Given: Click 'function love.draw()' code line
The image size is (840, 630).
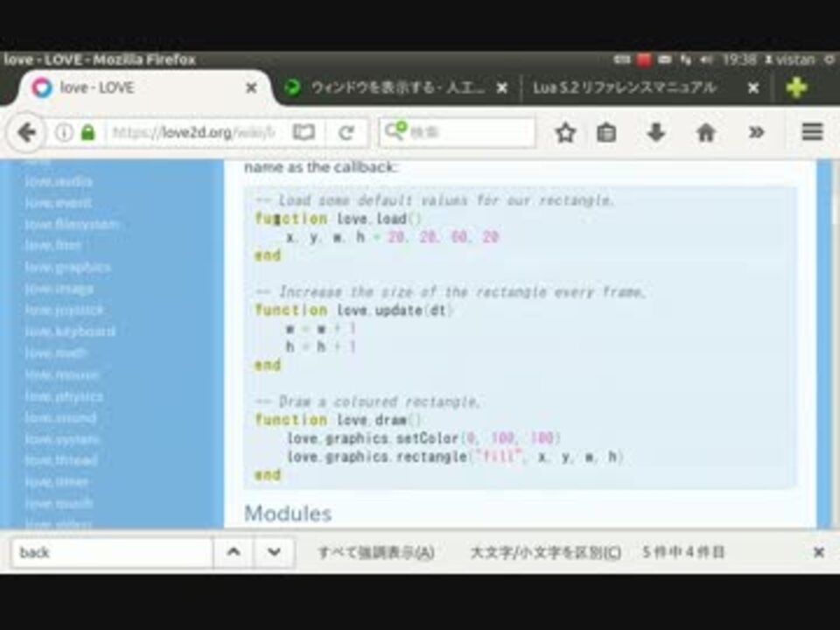Looking at the screenshot, I should (x=339, y=420).
